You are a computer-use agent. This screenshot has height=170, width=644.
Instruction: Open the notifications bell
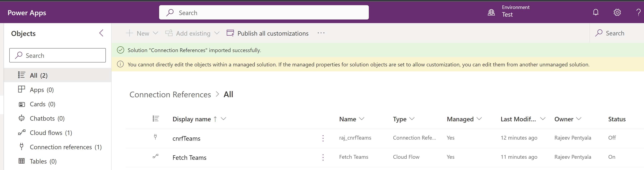pyautogui.click(x=596, y=12)
